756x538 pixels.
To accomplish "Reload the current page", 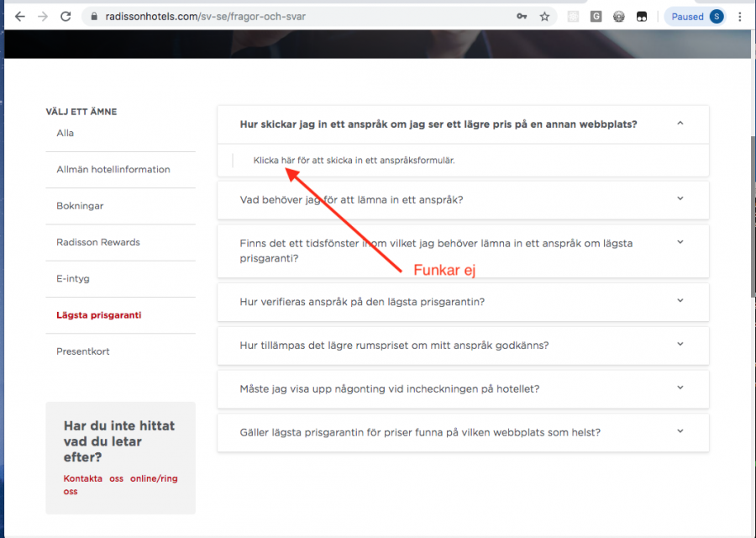I will 66,16.
